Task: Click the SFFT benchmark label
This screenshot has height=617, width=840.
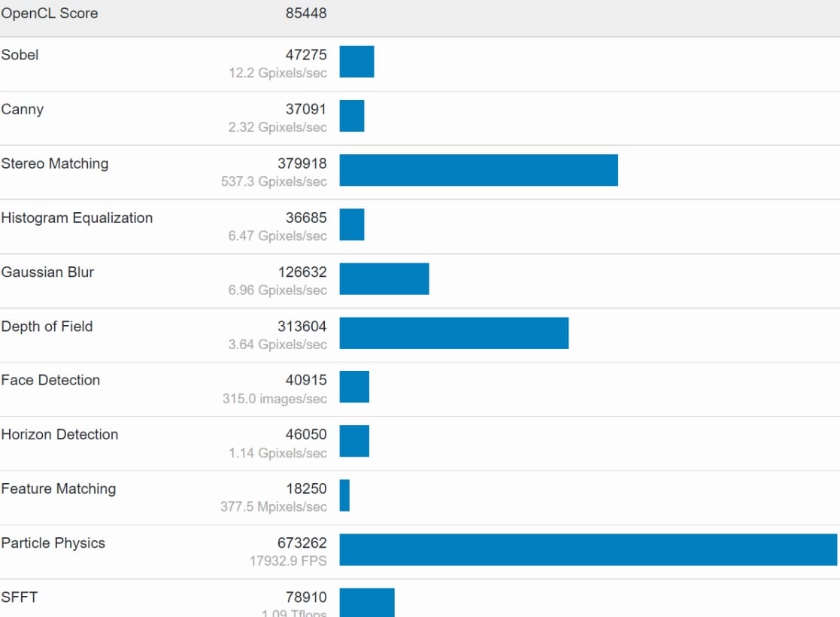Action: [20, 597]
